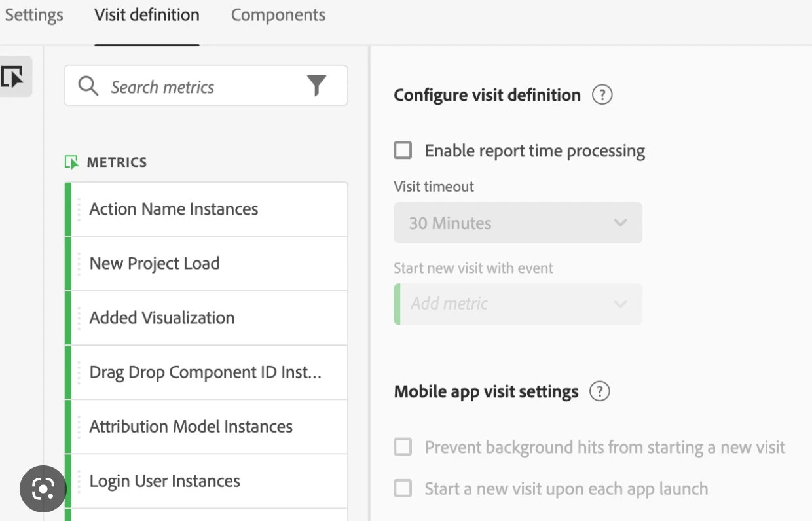This screenshot has height=521, width=812.
Task: Select the New Project Load metric
Action: pos(155,263)
